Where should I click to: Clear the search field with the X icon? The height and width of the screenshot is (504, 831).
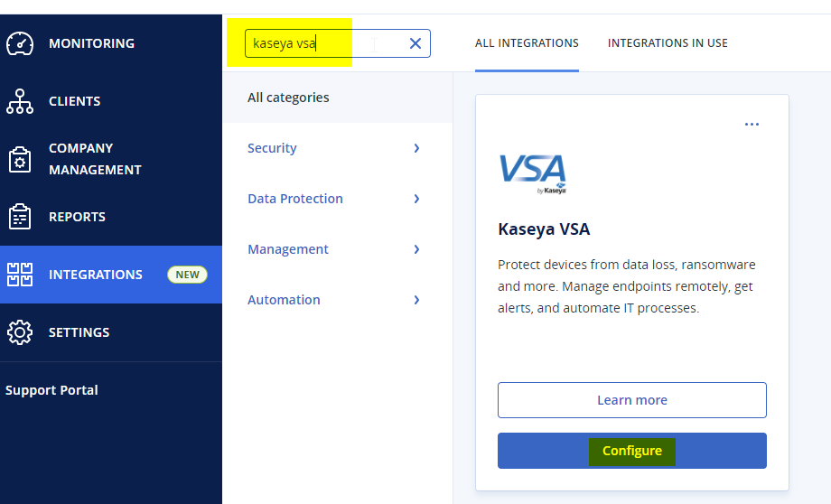pyautogui.click(x=415, y=43)
